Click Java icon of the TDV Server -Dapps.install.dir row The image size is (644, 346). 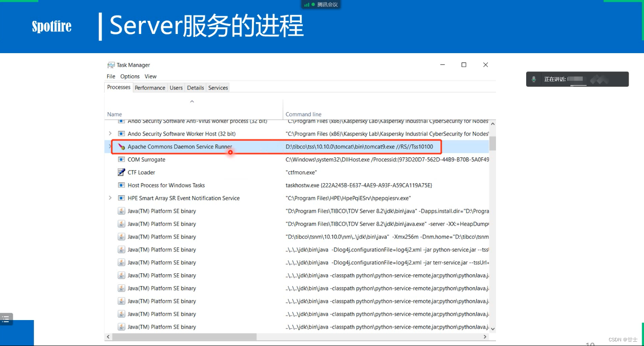(121, 211)
